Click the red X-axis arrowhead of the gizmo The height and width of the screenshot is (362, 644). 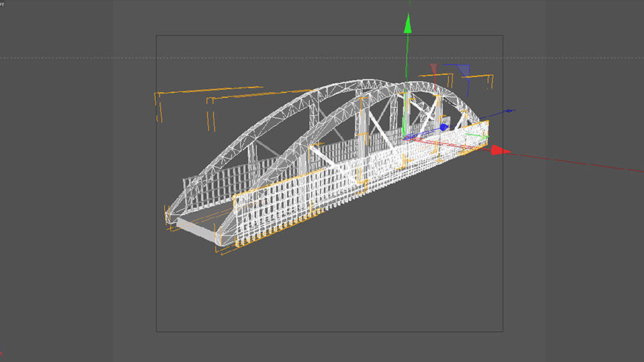pyautogui.click(x=500, y=150)
